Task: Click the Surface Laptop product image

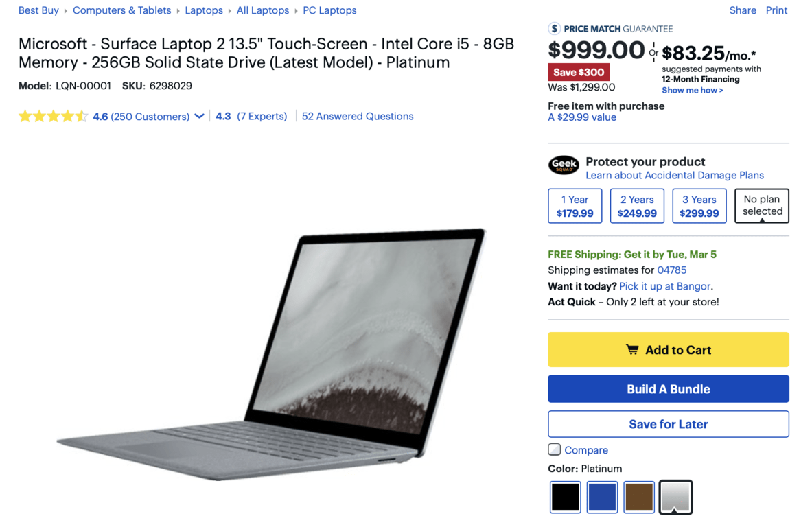Action: 271,355
